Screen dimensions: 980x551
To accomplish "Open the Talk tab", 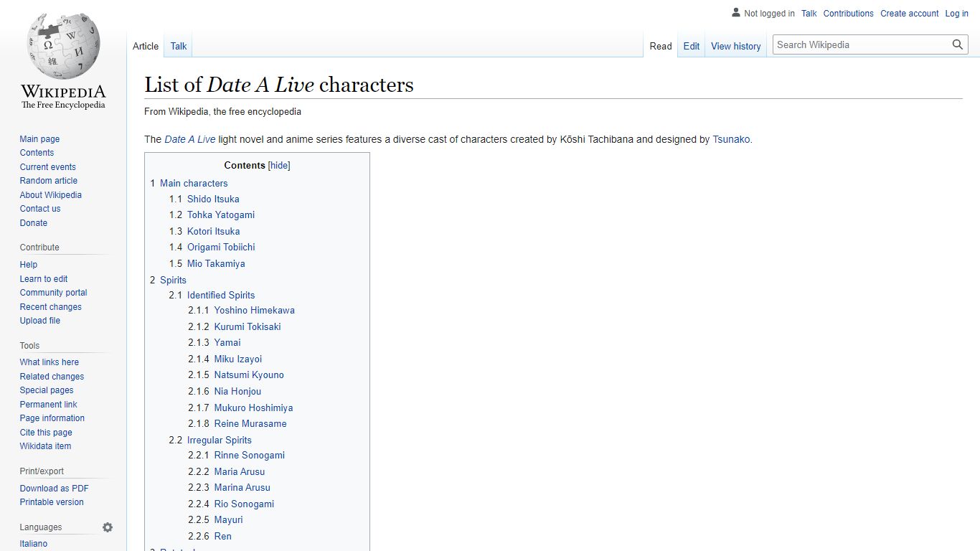I will click(x=179, y=46).
